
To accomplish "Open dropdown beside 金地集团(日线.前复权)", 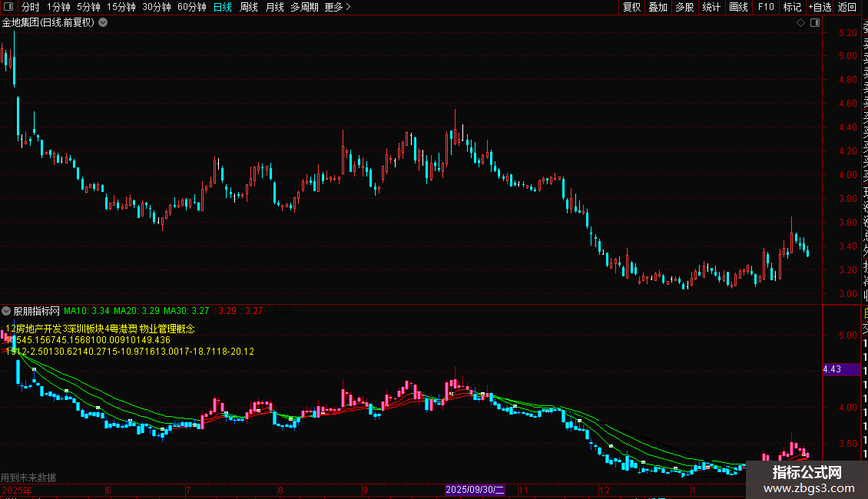I will pyautogui.click(x=103, y=23).
